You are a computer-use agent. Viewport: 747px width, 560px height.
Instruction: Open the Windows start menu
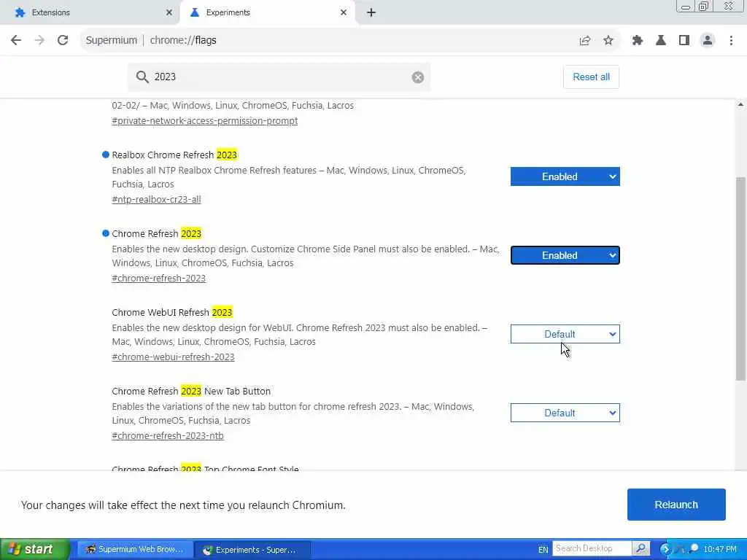pyautogui.click(x=35, y=550)
